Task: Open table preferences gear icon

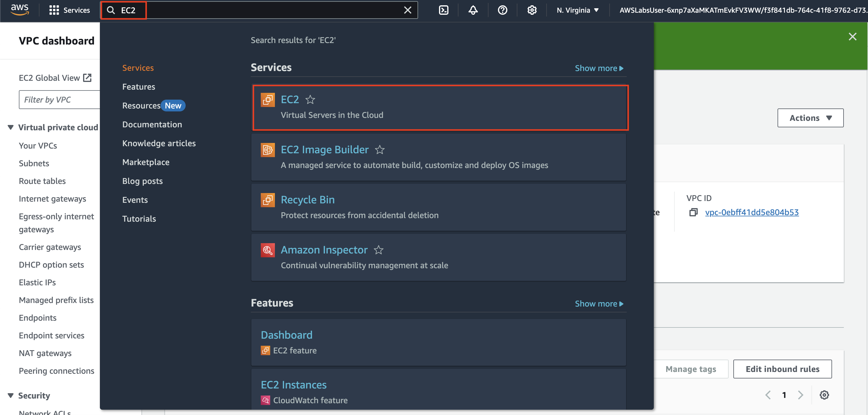Action: [x=824, y=395]
